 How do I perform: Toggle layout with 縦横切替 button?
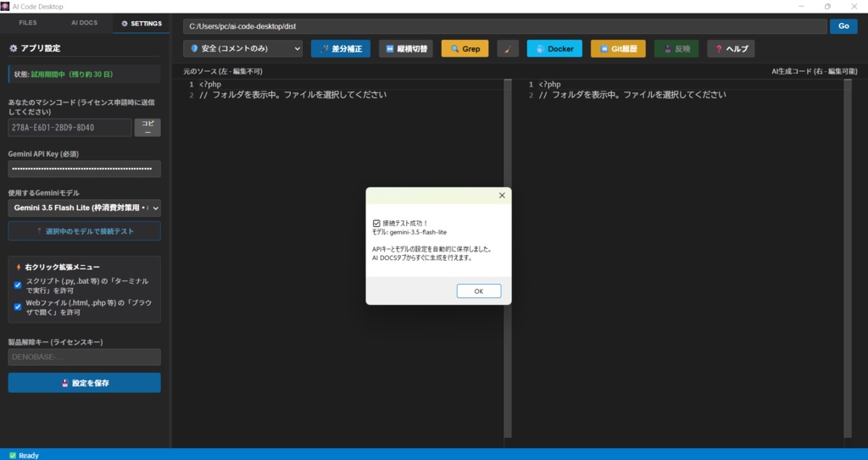(406, 49)
